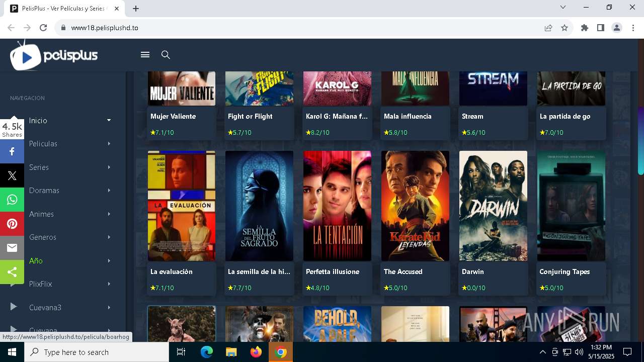Image resolution: width=644 pixels, height=362 pixels.
Task: Click Windows taskbar search box
Action: [97, 352]
